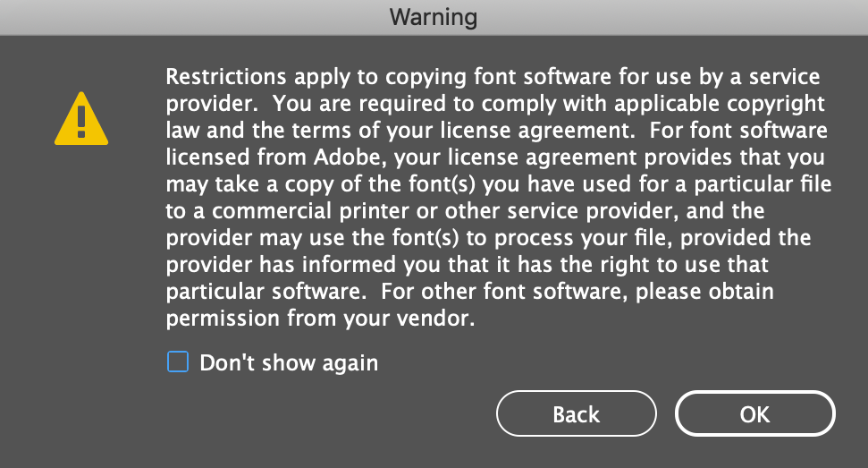
Task: Click the "Warning" dialog title text
Action: (x=434, y=17)
